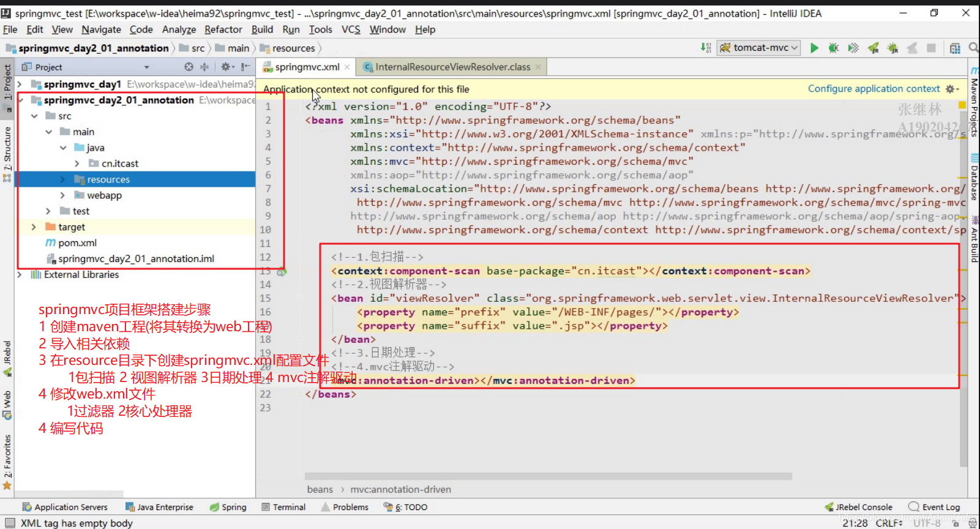This screenshot has height=529, width=980.
Task: Toggle the JRebel side tab
Action: pyautogui.click(x=7, y=358)
